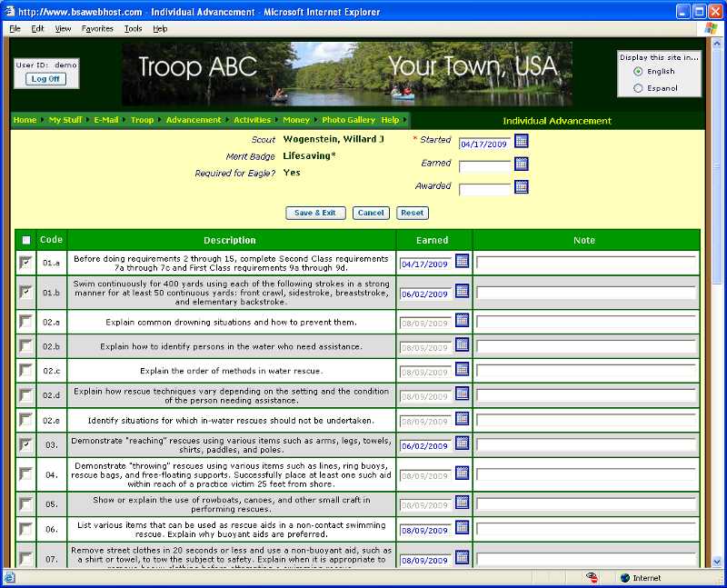Check requirement 05. checkbox
This screenshot has width=727, height=588.
pos(26,504)
